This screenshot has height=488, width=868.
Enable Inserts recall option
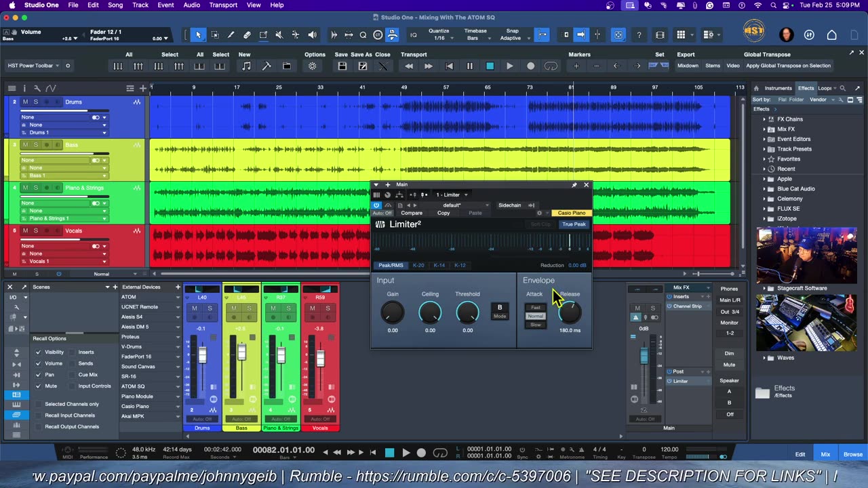[71, 352]
